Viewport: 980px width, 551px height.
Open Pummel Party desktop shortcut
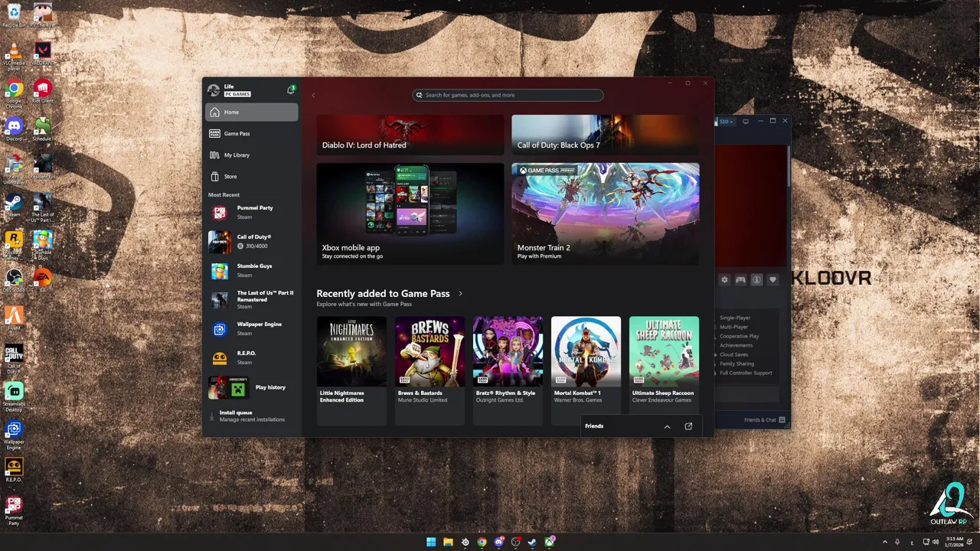pos(14,511)
